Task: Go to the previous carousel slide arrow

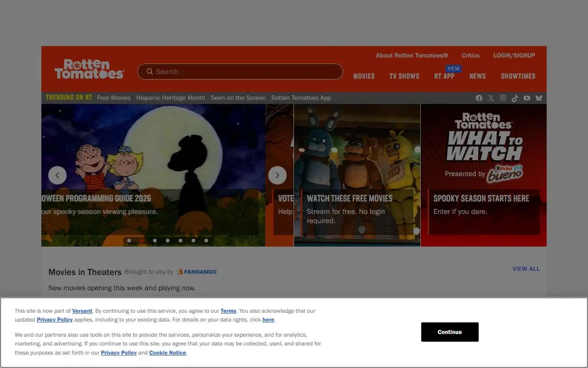Action: [57, 175]
